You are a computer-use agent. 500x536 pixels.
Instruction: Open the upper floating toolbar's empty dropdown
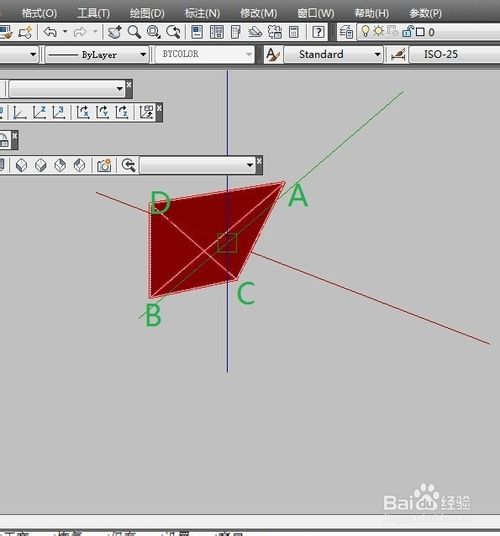pyautogui.click(x=67, y=89)
